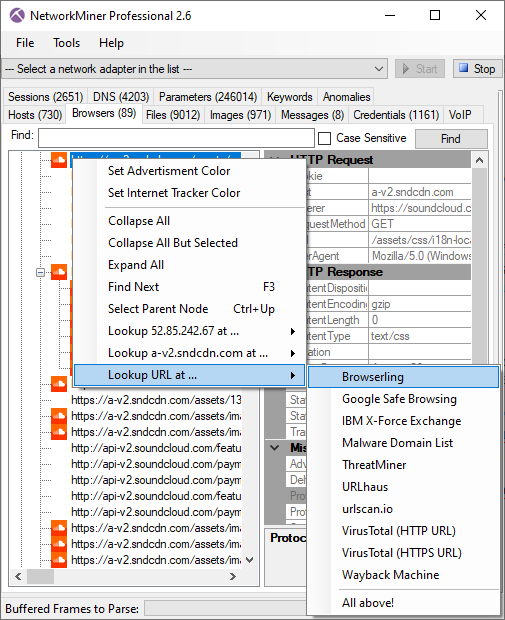Choose Wayback Machine lookup entry

click(x=403, y=575)
